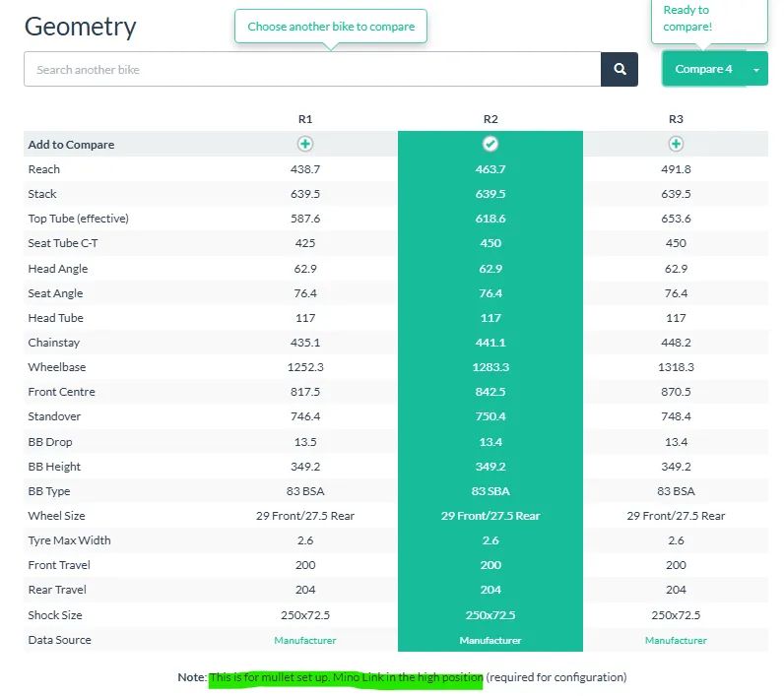Image resolution: width=784 pixels, height=696 pixels.
Task: Open R3 Manufacturer data source link
Action: 676,640
